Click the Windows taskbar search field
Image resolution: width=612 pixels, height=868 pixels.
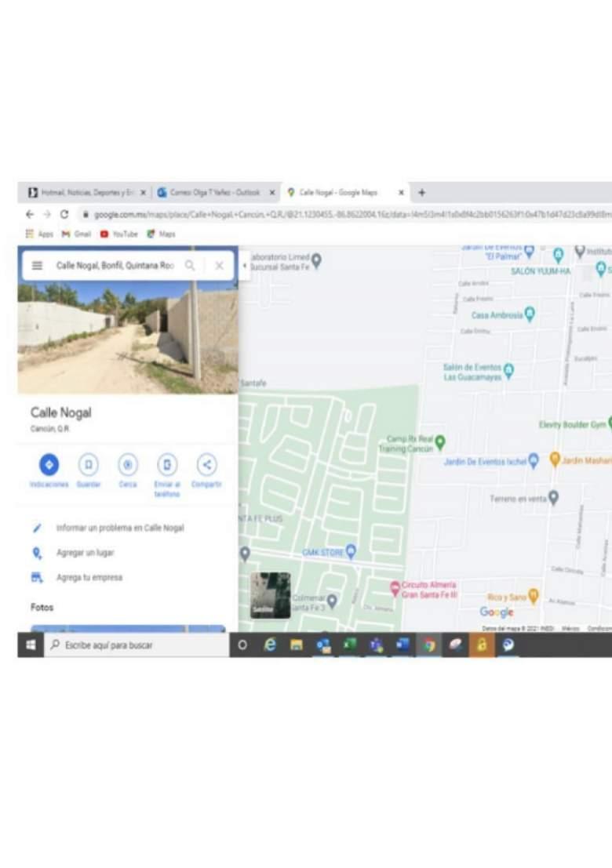click(x=133, y=645)
